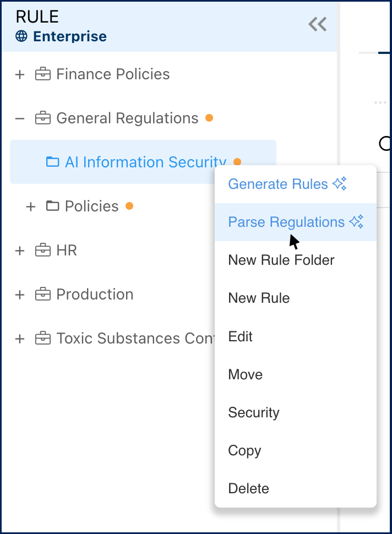The width and height of the screenshot is (392, 534).
Task: Select Security from the context menu
Action: pyautogui.click(x=254, y=412)
